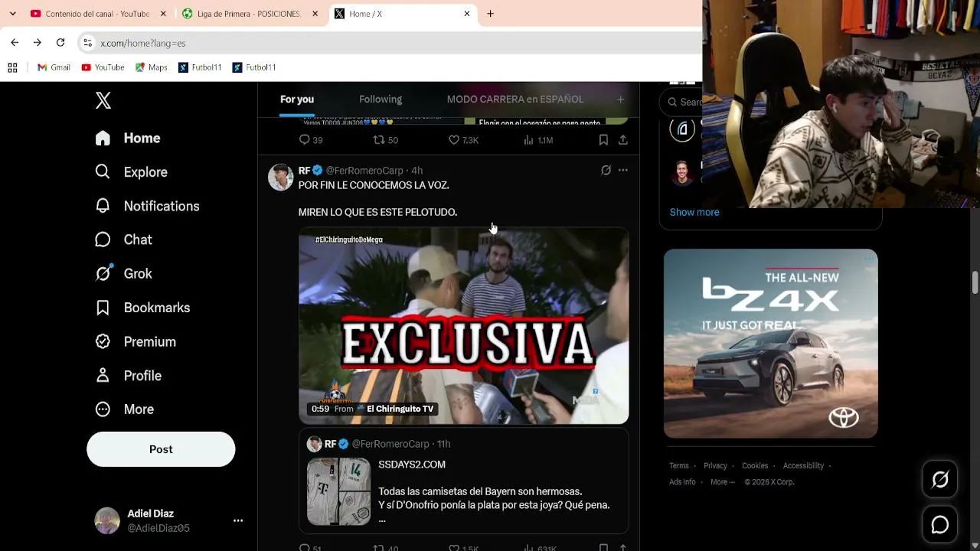Screen dimensions: 980x551
Task: Close the Liga de Primera tab
Action: pyautogui.click(x=315, y=14)
